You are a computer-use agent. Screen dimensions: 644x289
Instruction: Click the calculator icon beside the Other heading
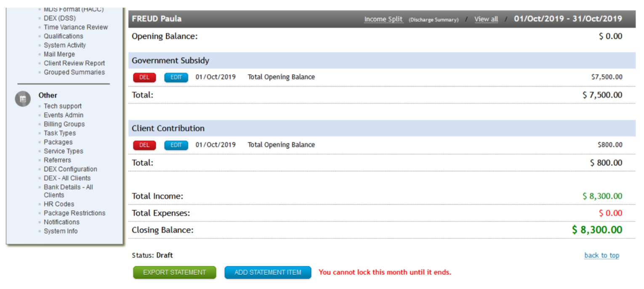coord(23,99)
